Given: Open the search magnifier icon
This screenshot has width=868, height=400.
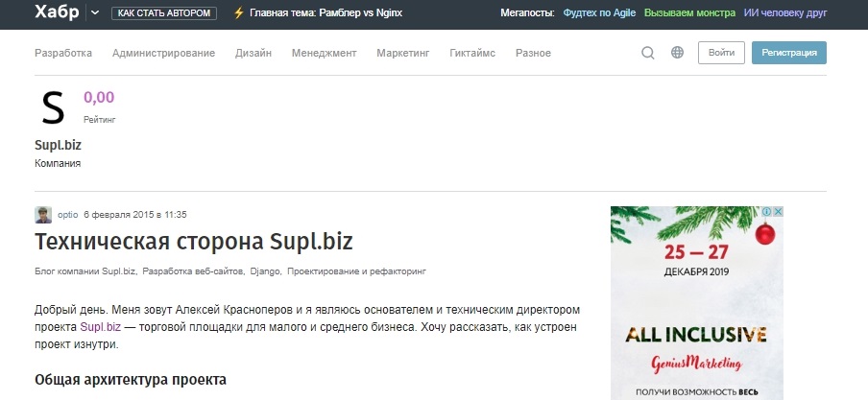Looking at the screenshot, I should pos(648,53).
